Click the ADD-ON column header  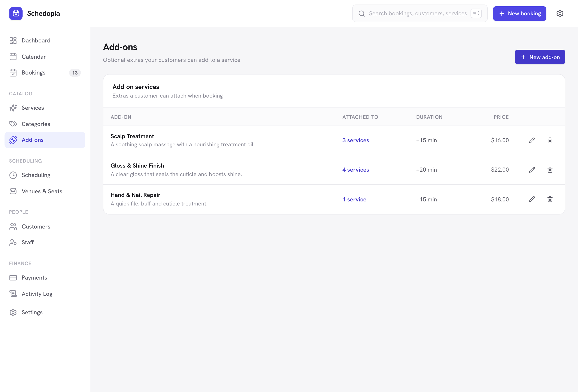click(x=121, y=117)
